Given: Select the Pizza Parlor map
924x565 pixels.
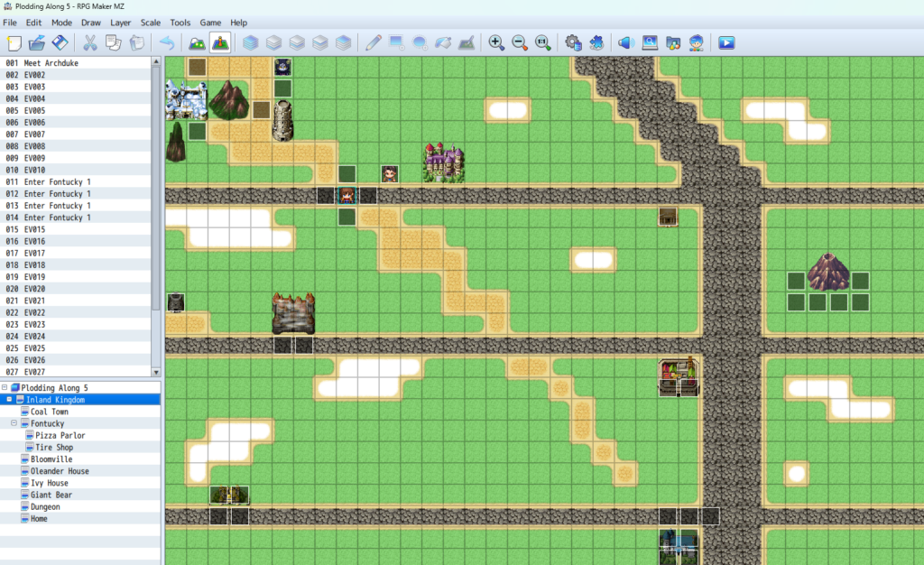Looking at the screenshot, I should point(60,435).
